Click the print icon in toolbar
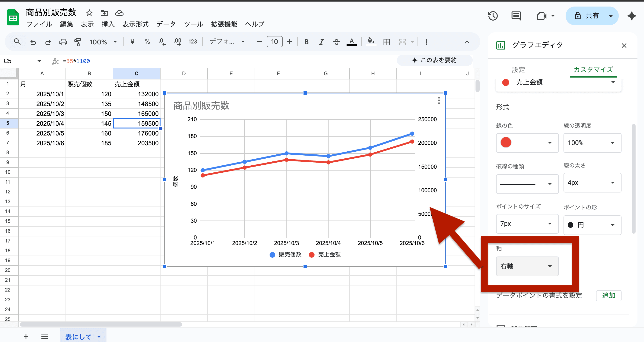Screen dimensions: 644x342 pos(63,42)
